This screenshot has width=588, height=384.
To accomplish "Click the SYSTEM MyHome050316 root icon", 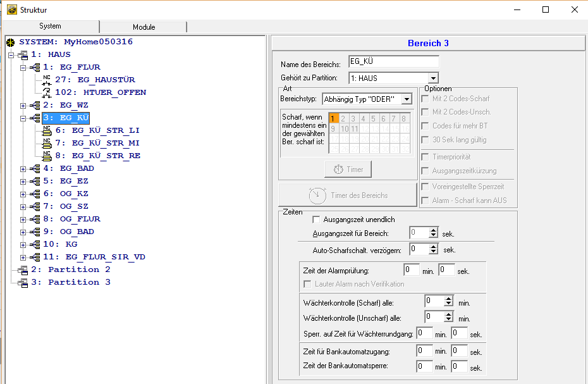I will point(10,42).
